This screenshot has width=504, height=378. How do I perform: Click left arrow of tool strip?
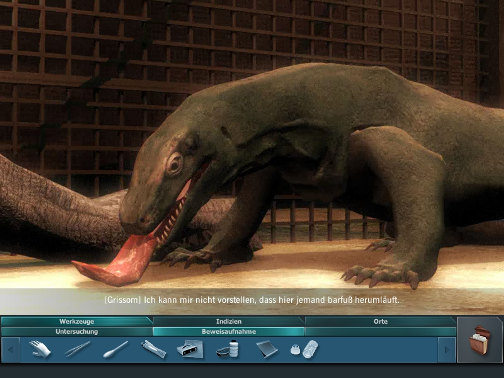[x=11, y=350]
